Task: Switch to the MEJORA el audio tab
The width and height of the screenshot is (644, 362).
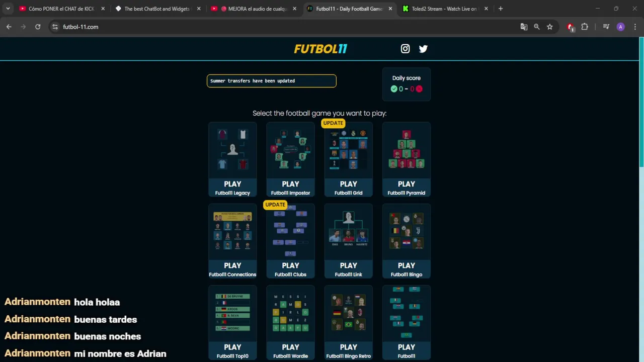Action: coord(253,9)
